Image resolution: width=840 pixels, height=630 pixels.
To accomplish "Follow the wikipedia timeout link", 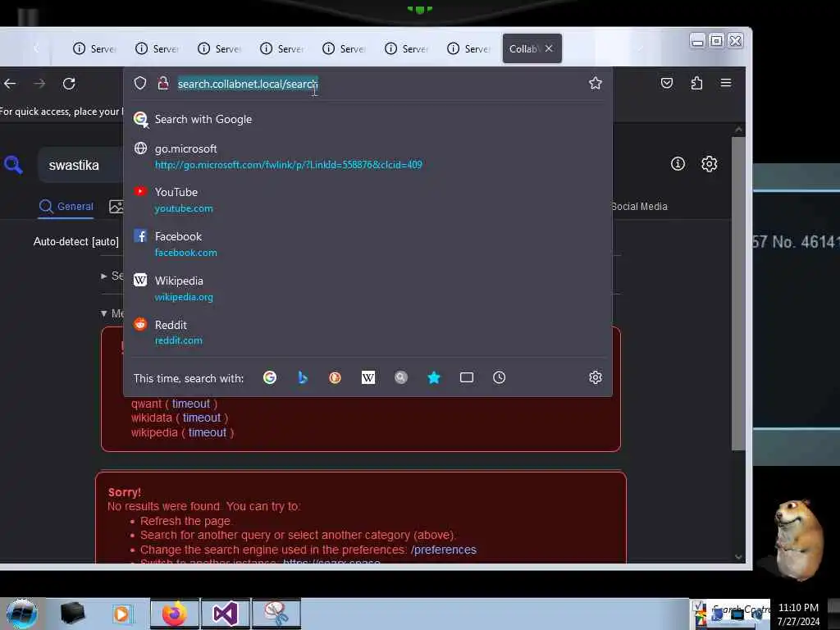I will (x=208, y=432).
